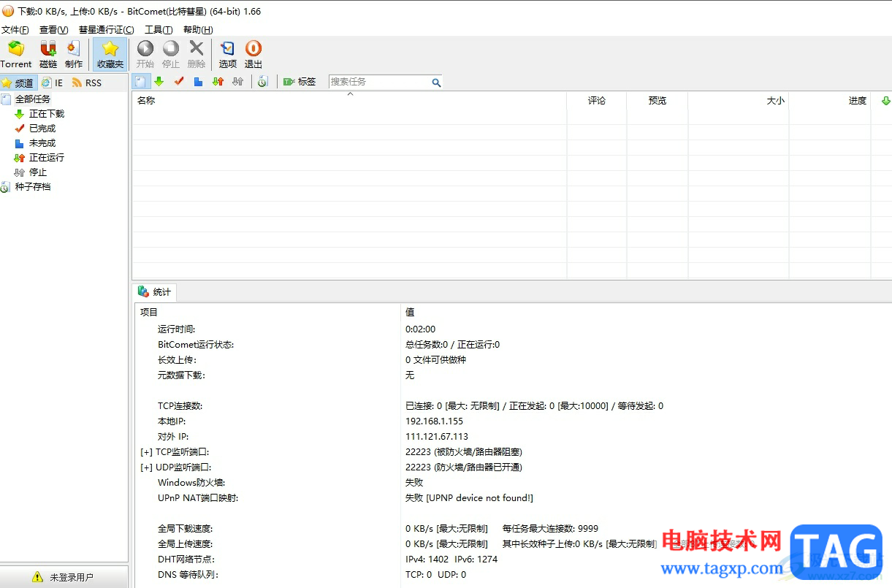Toggle the 收藏夹 favorites panel
The image size is (892, 588).
click(x=110, y=55)
